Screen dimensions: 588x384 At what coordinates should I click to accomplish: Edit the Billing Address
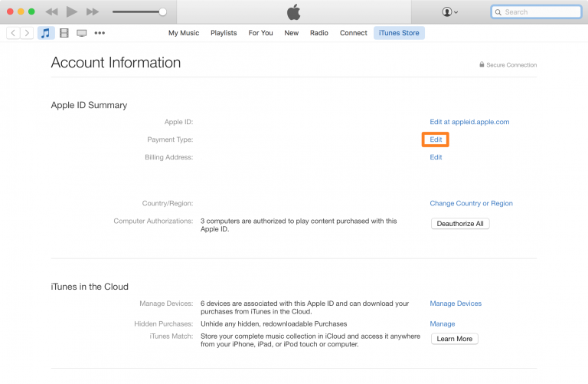click(x=436, y=157)
